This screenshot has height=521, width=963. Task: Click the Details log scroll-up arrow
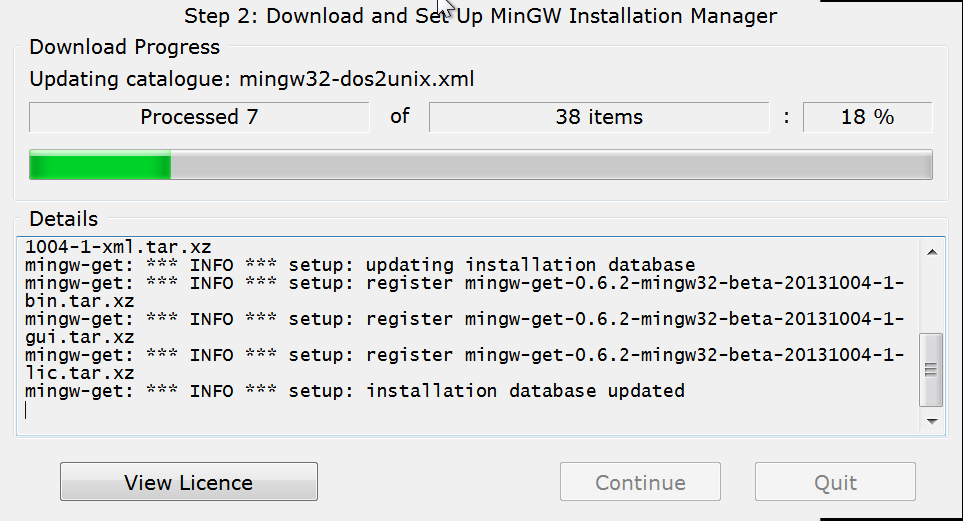(931, 252)
